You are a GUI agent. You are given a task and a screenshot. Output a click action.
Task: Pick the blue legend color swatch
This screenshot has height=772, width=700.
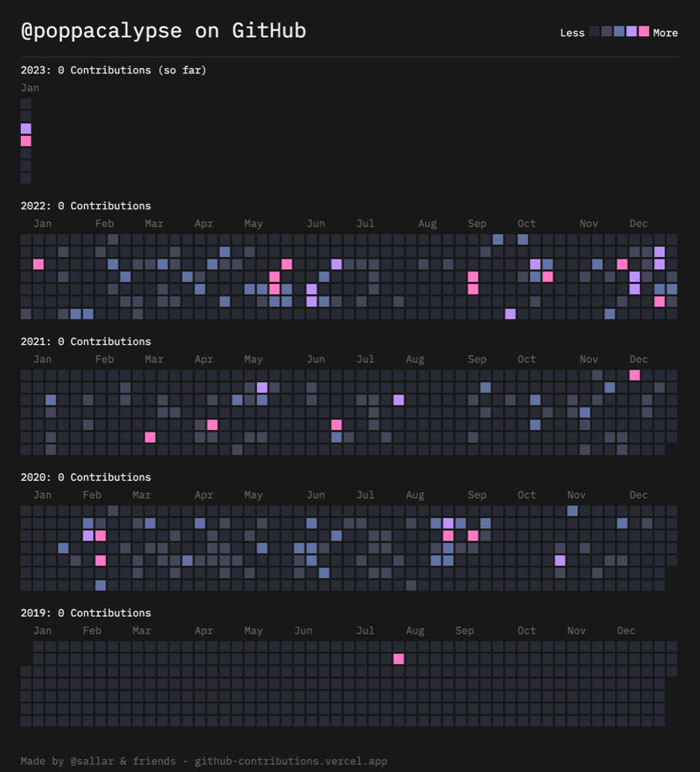point(619,32)
